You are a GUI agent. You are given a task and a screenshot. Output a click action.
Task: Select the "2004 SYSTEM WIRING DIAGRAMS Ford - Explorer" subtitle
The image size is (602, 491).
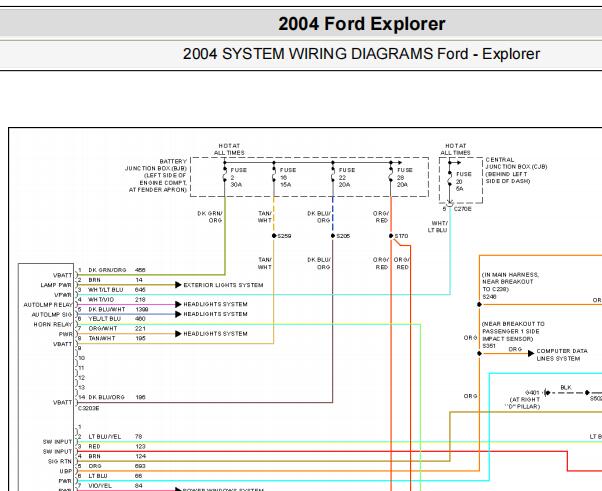click(361, 54)
